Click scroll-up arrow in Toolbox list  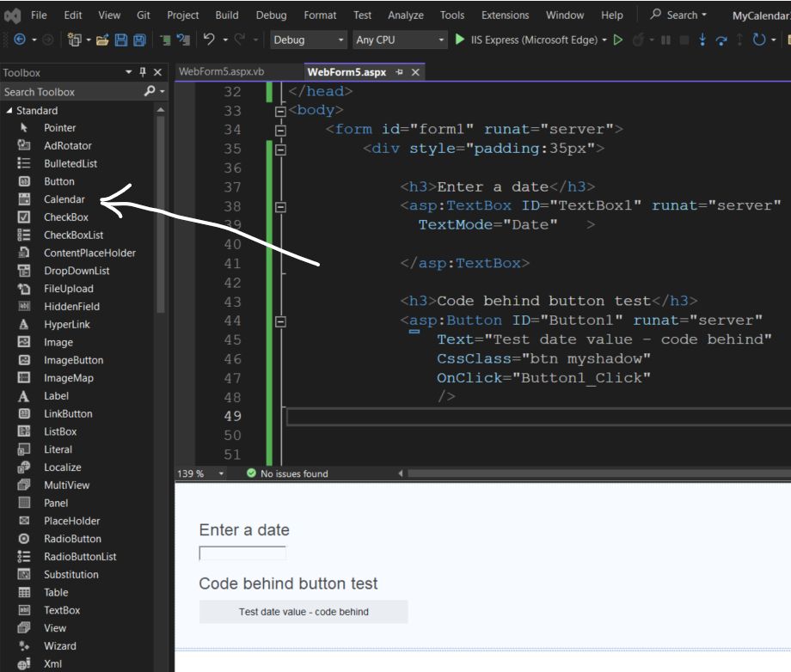pyautogui.click(x=161, y=110)
